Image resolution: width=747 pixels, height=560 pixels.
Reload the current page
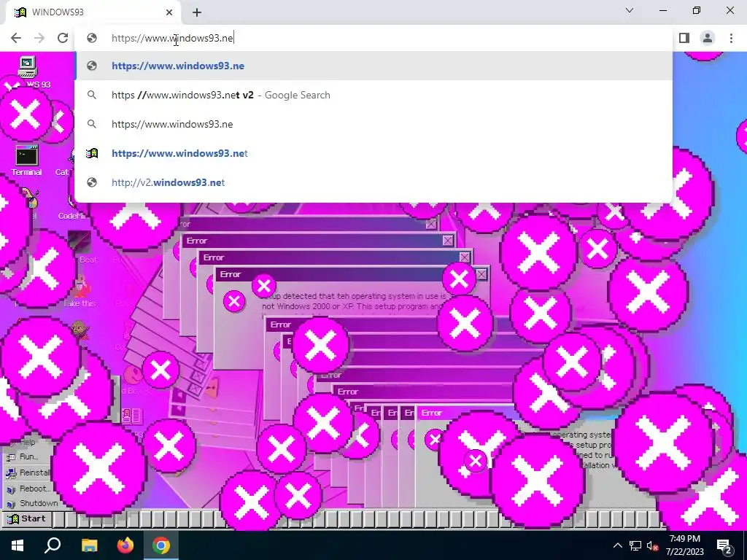click(x=63, y=38)
